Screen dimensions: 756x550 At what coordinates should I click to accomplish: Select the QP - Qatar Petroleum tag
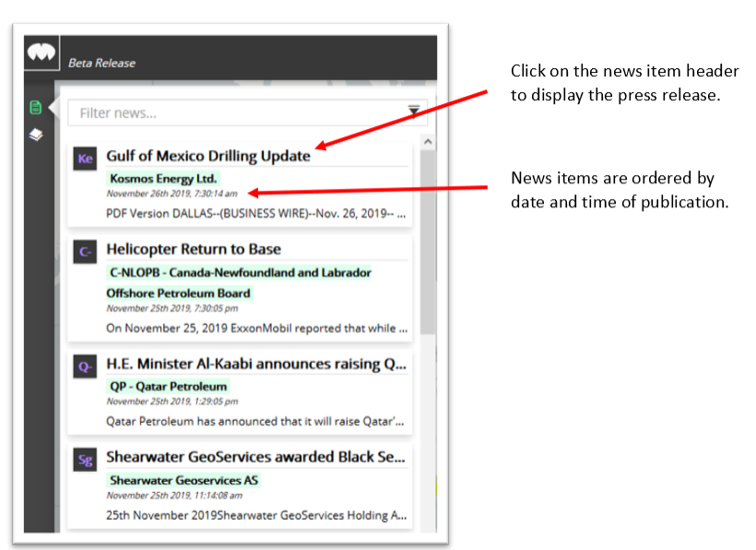pyautogui.click(x=168, y=386)
